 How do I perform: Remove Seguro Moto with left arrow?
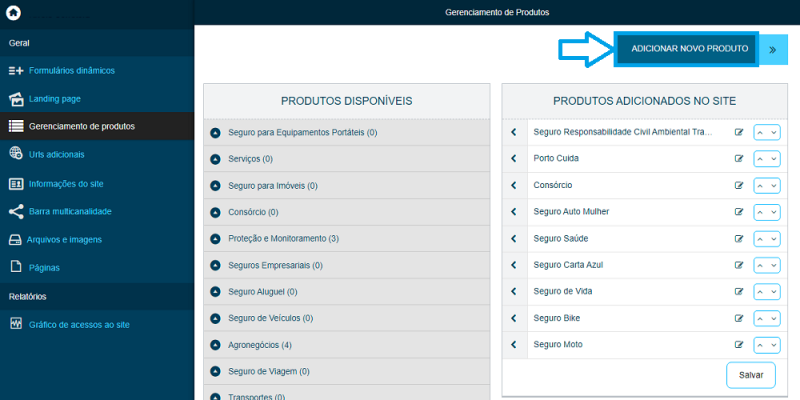514,344
